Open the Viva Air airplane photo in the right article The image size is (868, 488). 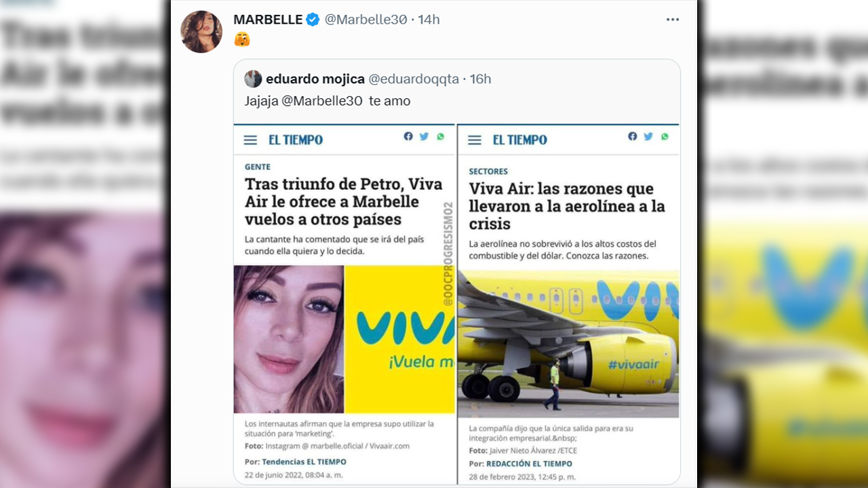point(568,344)
